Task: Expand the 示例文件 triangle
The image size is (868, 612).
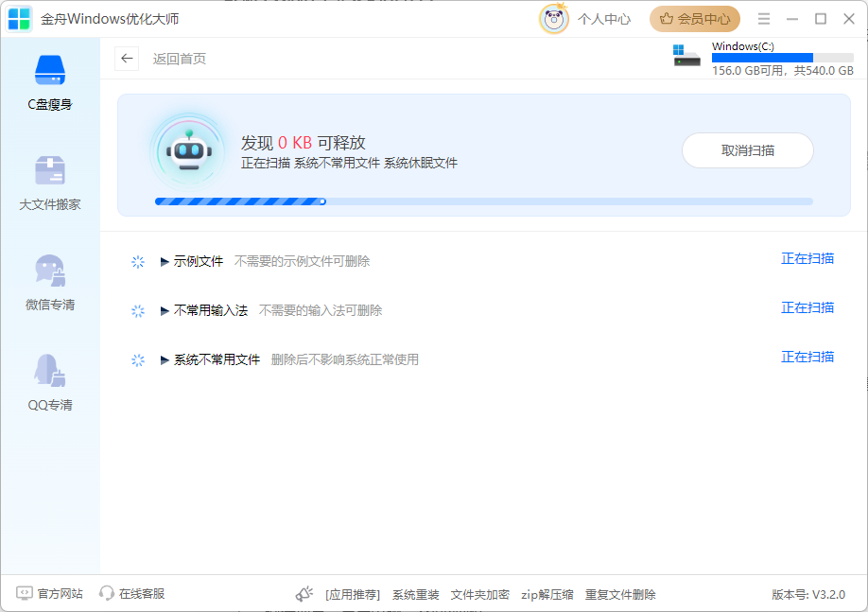Action: [x=165, y=261]
